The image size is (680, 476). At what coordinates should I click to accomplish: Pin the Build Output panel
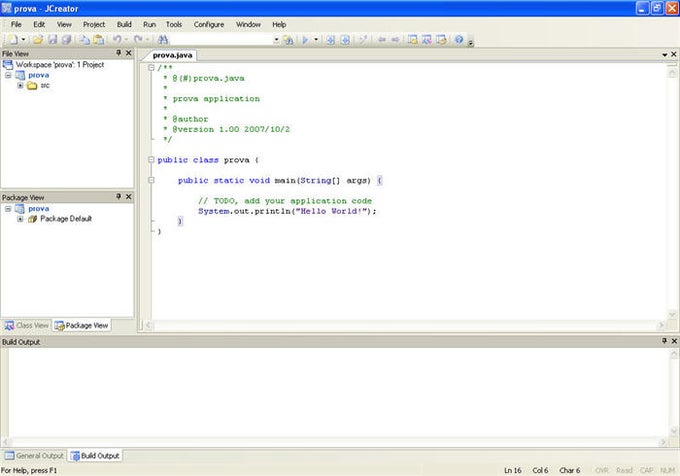tap(664, 341)
